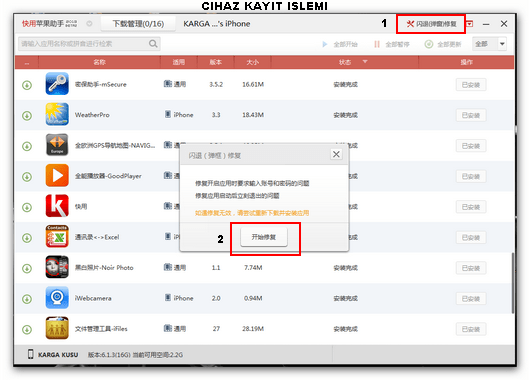Image resolution: width=530 pixels, height=380 pixels.
Task: Click installed button in mSecure row
Action: click(x=471, y=85)
